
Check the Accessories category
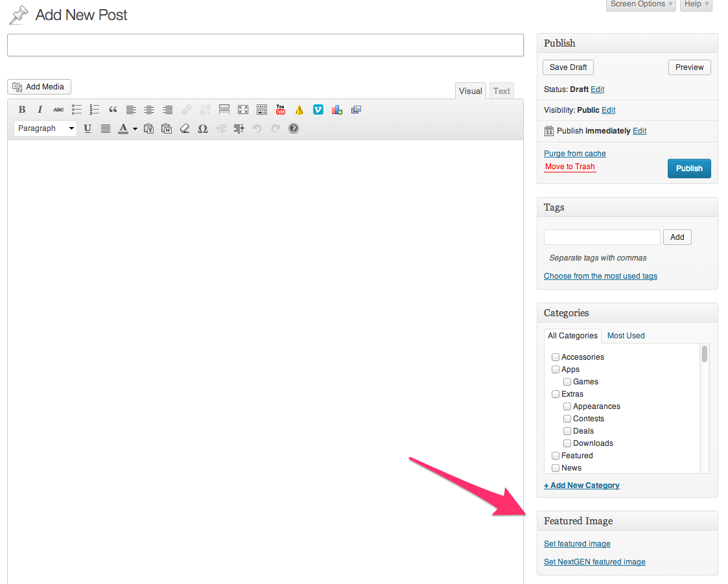[556, 357]
